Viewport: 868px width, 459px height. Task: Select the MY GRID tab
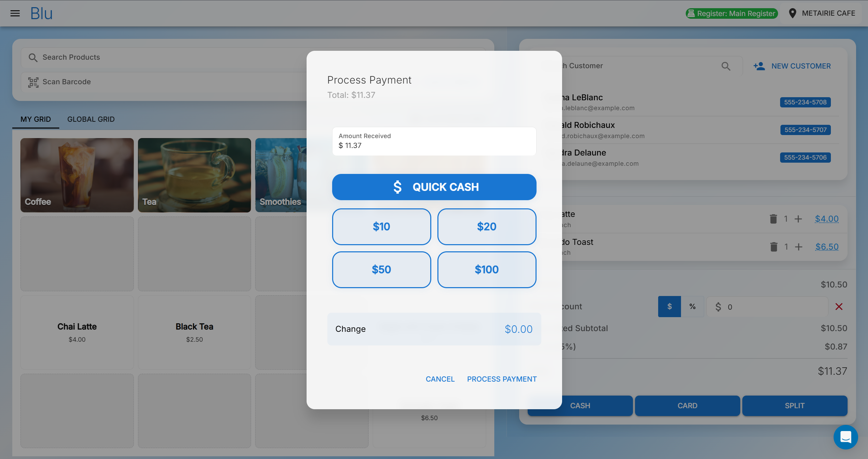[x=35, y=119]
